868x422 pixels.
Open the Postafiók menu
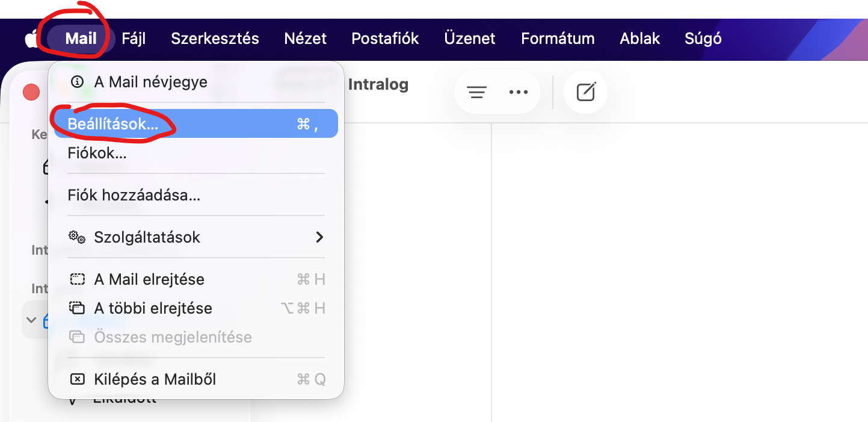385,39
